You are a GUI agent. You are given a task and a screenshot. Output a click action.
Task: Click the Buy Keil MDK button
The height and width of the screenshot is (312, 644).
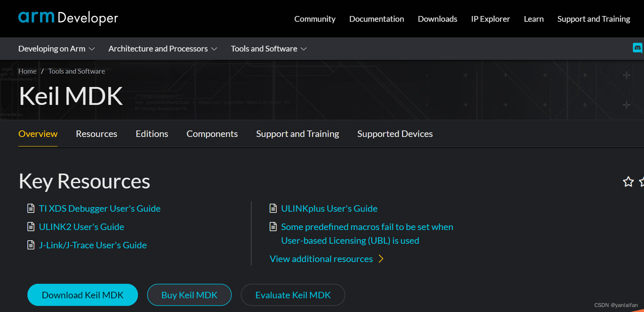coord(189,295)
